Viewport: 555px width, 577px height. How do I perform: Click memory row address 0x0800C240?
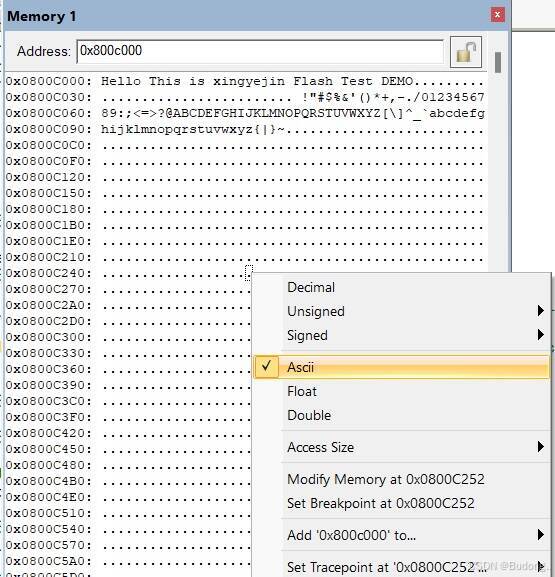(48, 273)
